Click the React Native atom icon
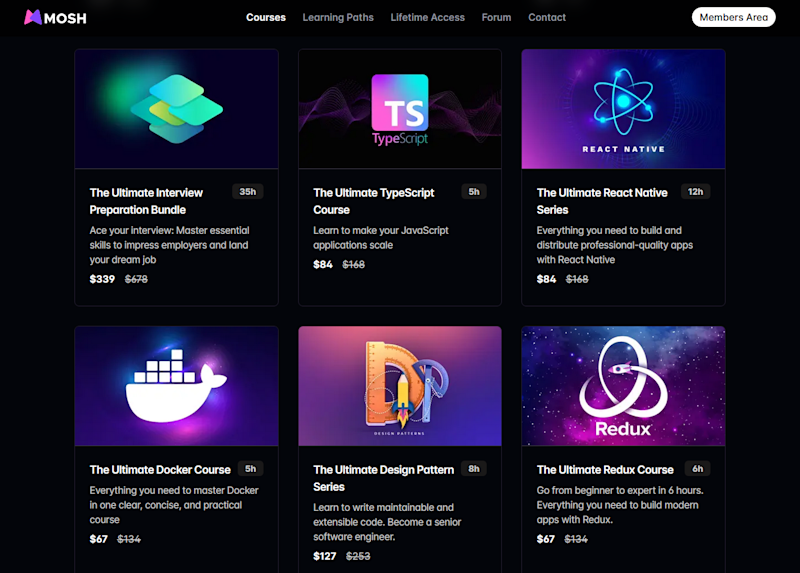Screen dimensions: 800x573 point(623,102)
